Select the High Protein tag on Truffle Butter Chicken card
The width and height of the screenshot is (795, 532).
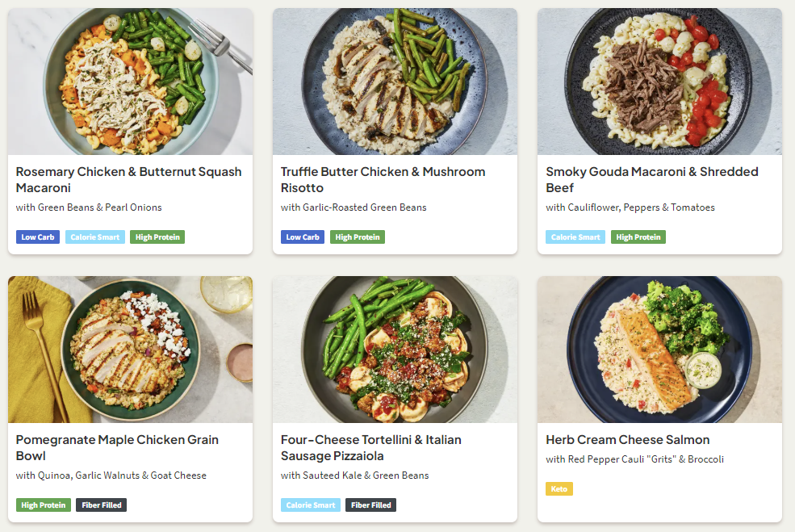point(357,237)
